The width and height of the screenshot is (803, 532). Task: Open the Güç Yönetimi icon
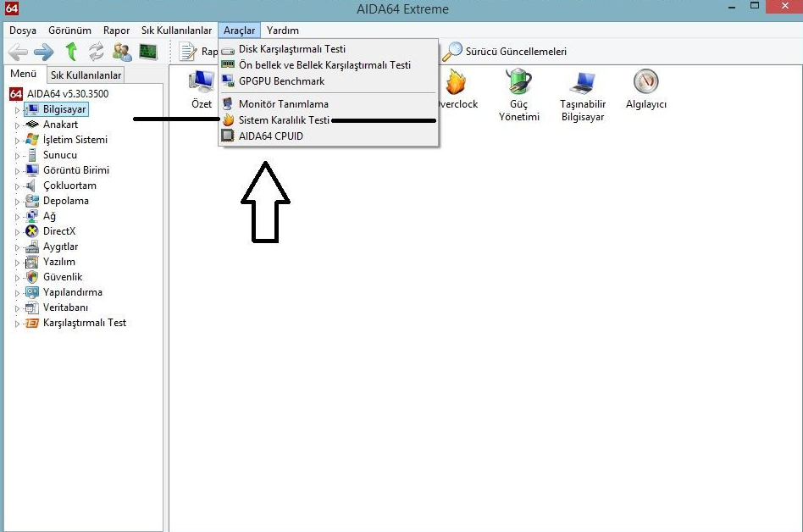518,95
